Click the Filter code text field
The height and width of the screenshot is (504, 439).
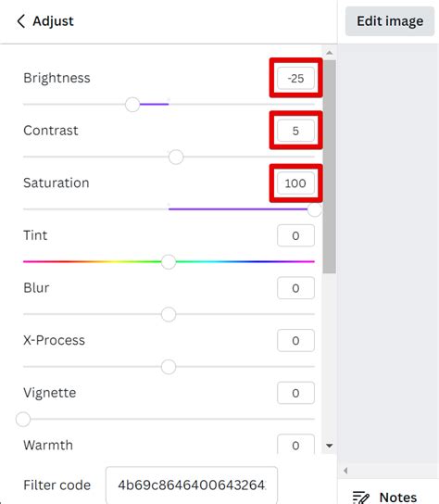pos(192,485)
